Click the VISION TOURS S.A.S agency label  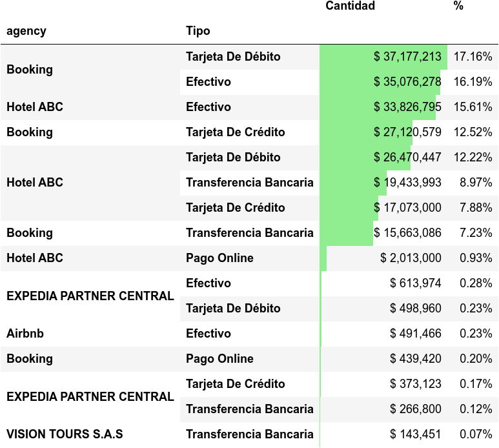pyautogui.click(x=65, y=434)
